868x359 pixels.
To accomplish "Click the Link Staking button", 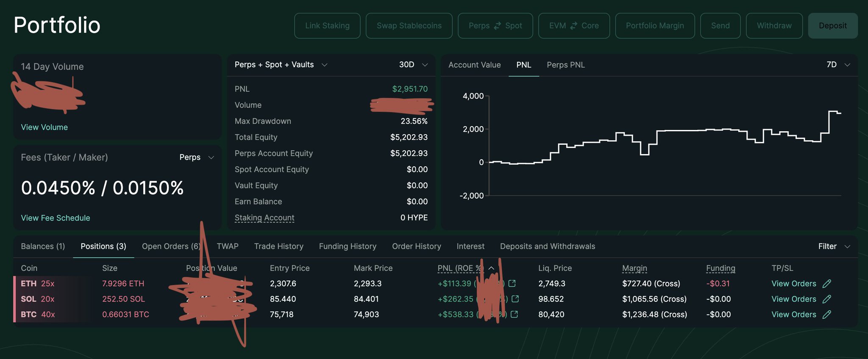I will point(327,26).
